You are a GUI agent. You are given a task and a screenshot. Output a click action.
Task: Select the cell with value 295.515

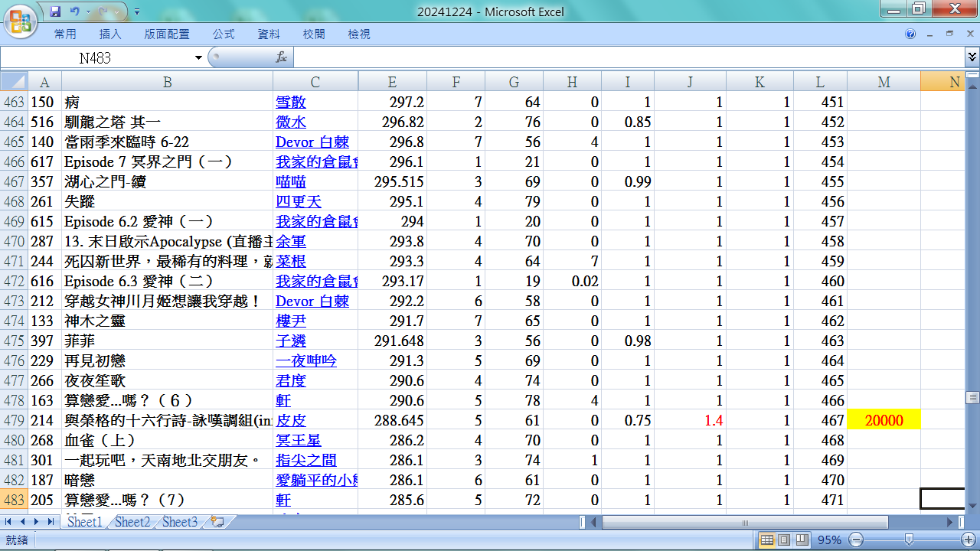tap(392, 181)
